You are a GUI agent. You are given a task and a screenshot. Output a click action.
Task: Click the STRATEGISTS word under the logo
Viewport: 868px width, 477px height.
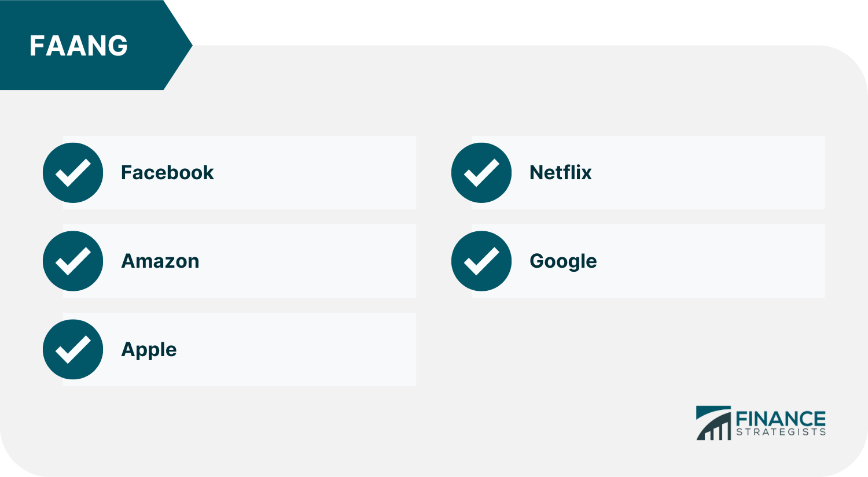pyautogui.click(x=781, y=432)
